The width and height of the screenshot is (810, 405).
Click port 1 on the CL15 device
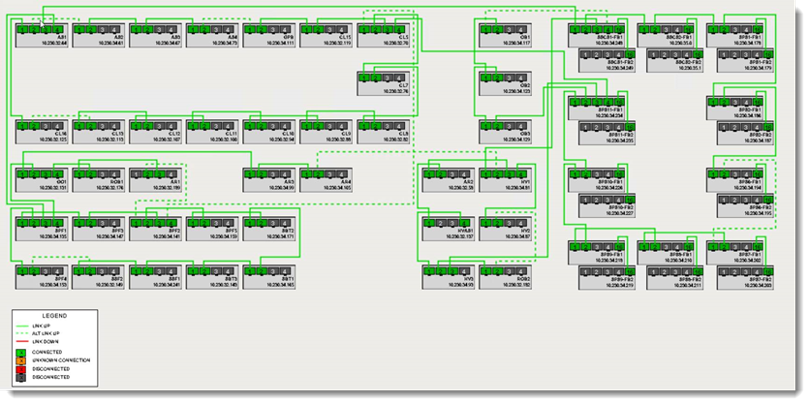[308, 30]
